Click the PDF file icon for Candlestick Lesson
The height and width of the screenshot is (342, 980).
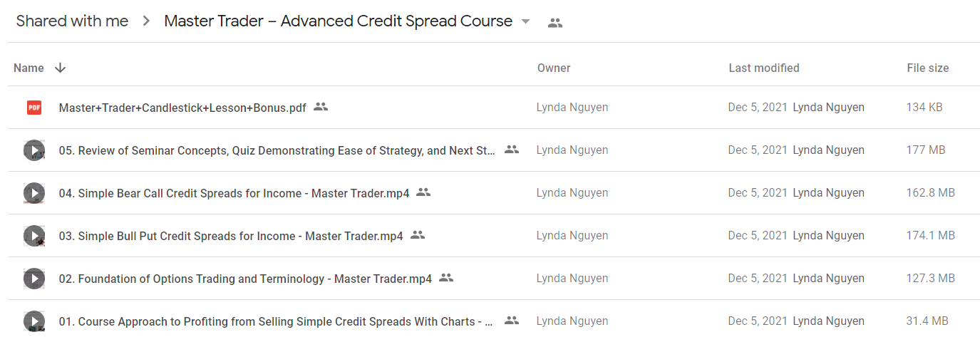point(33,108)
